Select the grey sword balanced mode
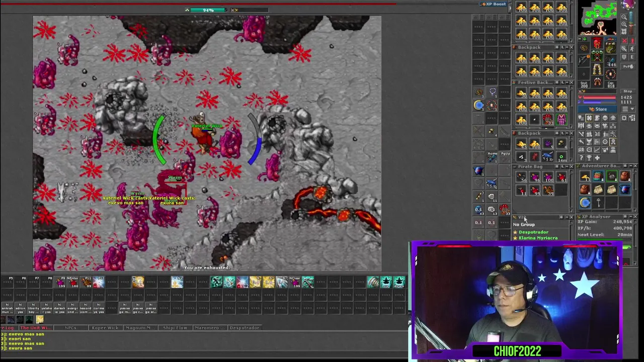644x362 pixels. [x=624, y=49]
